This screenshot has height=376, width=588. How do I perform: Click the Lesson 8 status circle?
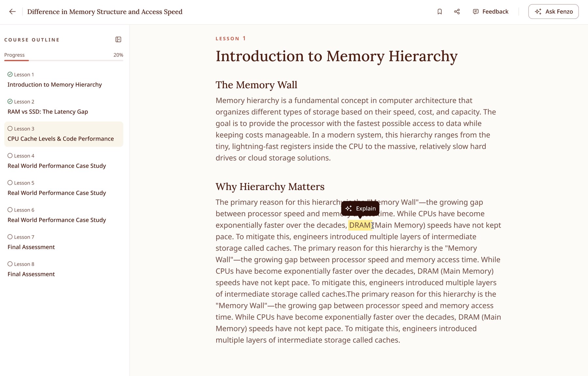click(10, 264)
